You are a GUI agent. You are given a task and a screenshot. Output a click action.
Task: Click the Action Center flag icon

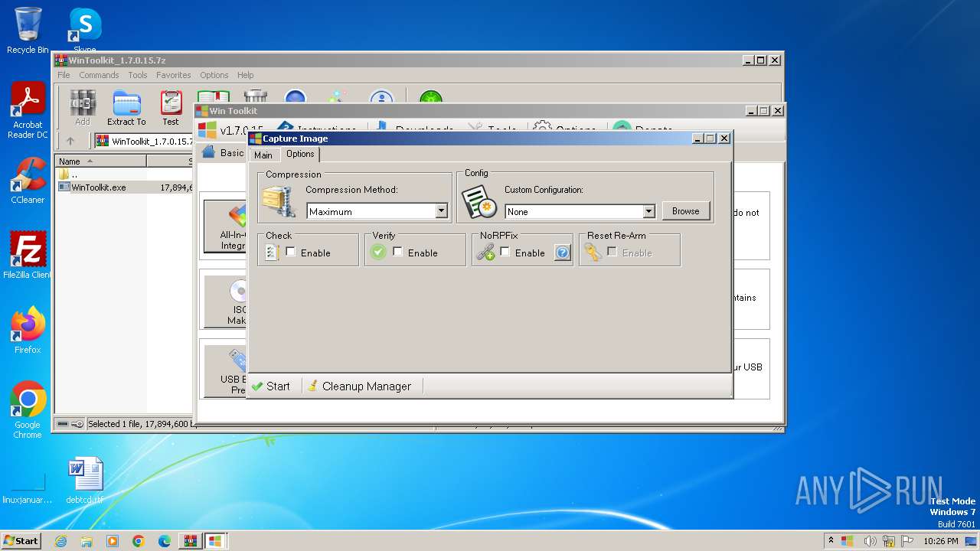[907, 541]
